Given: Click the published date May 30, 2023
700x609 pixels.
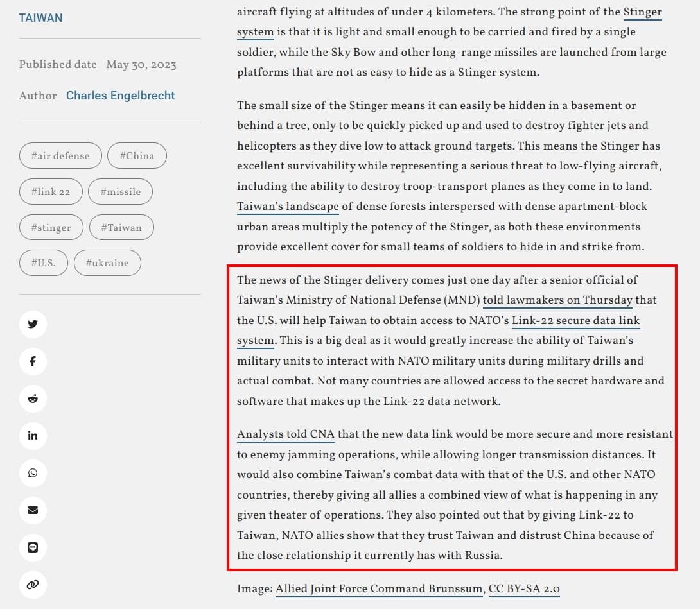Looking at the screenshot, I should pyautogui.click(x=141, y=65).
